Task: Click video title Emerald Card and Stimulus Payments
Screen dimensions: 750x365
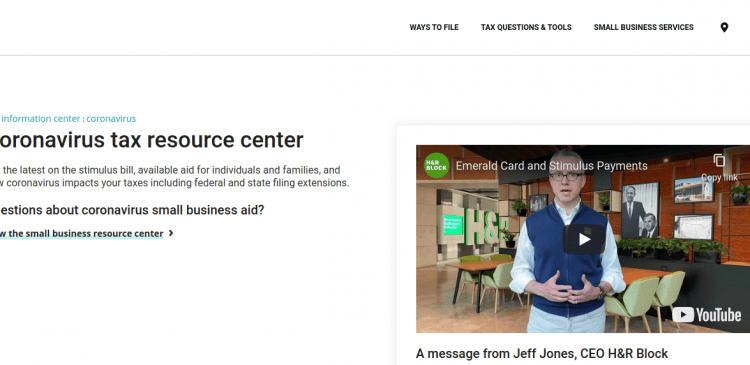Action: (551, 166)
